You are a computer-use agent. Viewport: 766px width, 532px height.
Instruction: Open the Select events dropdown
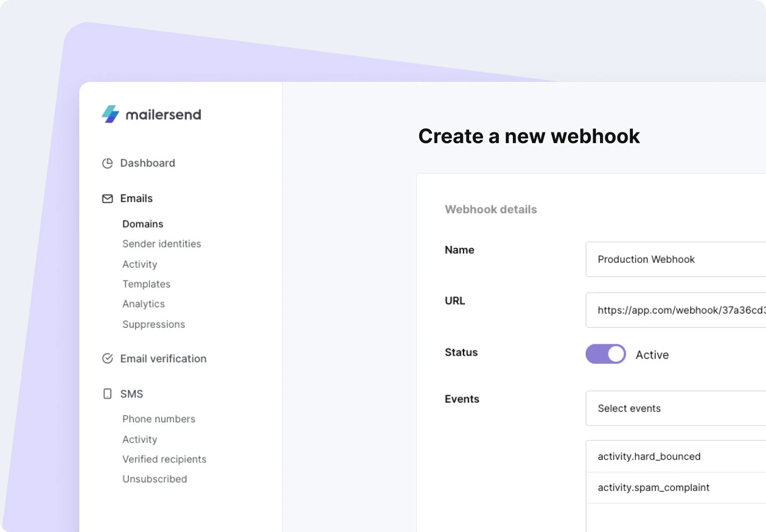click(676, 408)
